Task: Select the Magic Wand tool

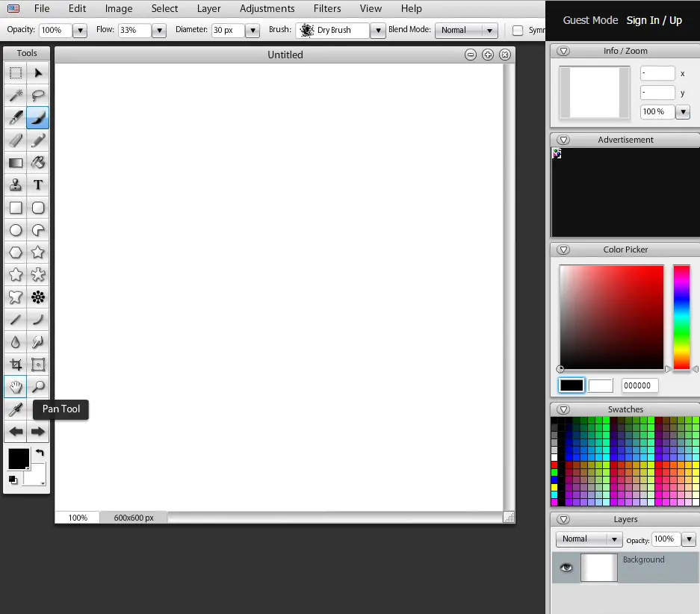Action: 15,95
